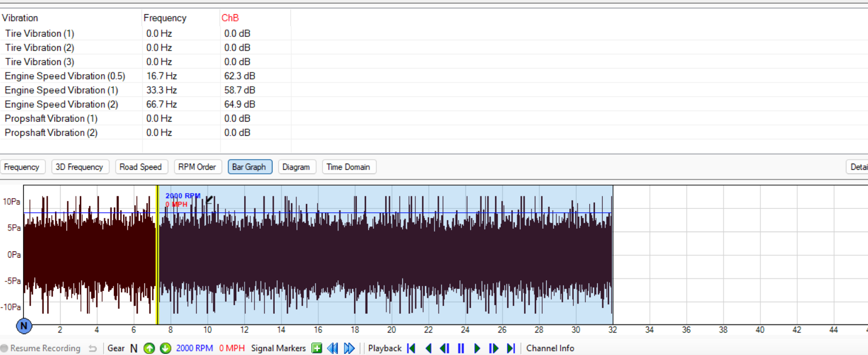This screenshot has height=355, width=868.
Task: Jump to previous signal marker
Action: click(333, 348)
